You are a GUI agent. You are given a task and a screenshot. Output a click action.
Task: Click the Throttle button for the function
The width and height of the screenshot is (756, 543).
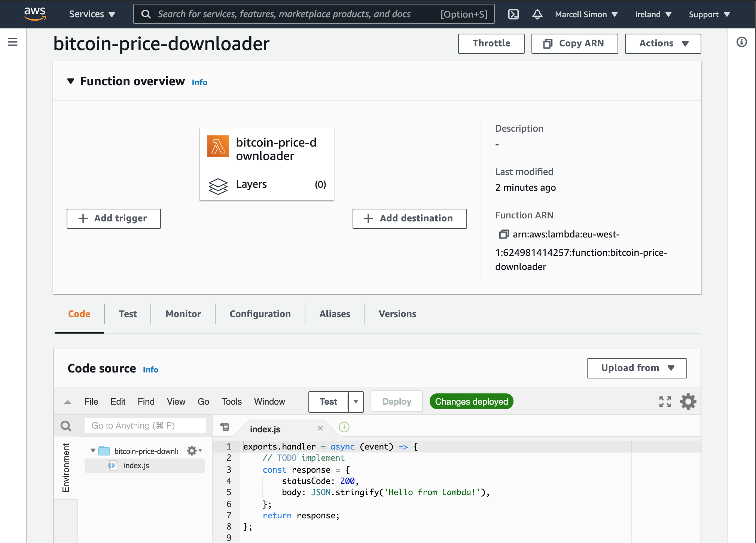(491, 43)
